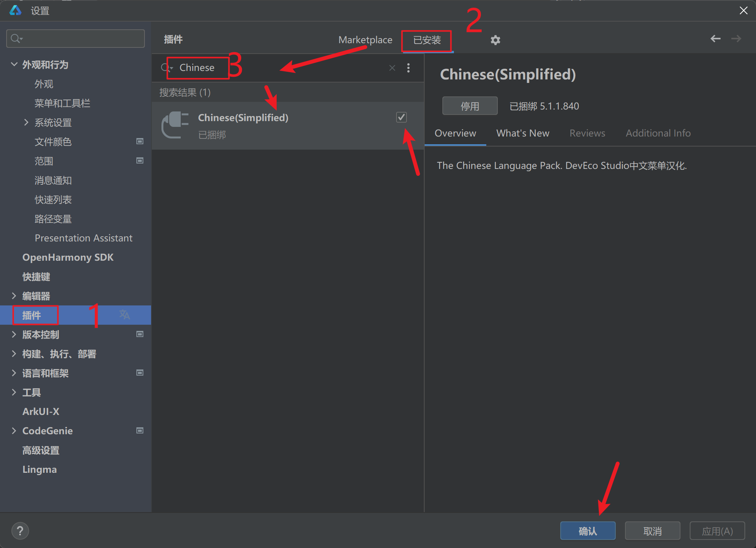Click the help question mark icon
This screenshot has height=548, width=756.
20,531
